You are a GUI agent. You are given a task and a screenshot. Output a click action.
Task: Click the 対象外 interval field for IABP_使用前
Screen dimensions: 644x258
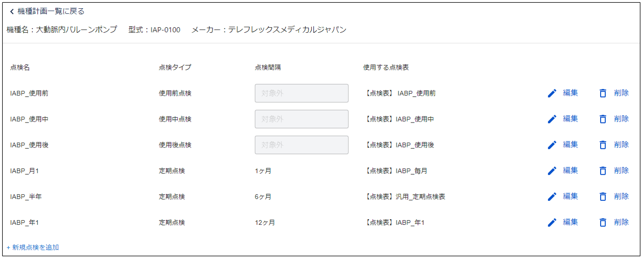301,93
